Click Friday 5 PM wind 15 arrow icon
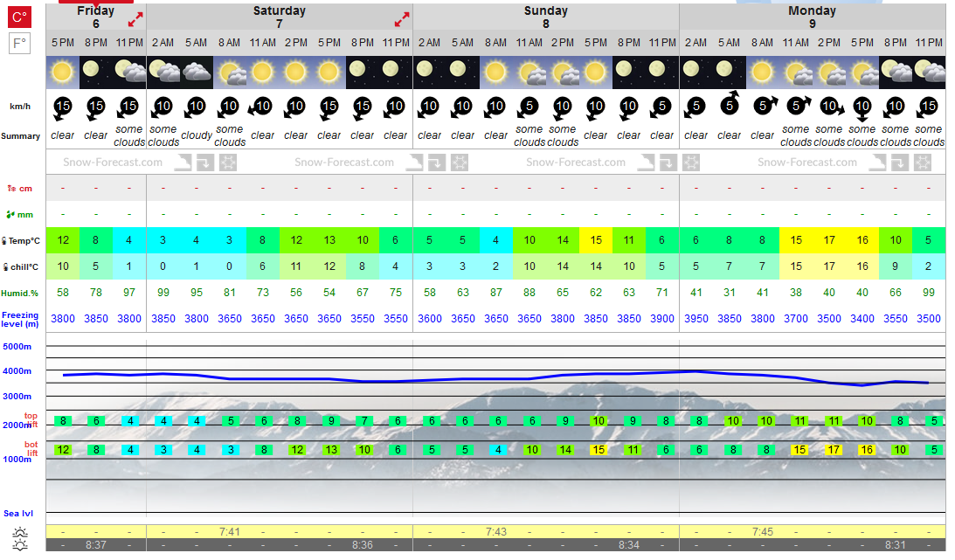955x560 pixels. pyautogui.click(x=61, y=107)
